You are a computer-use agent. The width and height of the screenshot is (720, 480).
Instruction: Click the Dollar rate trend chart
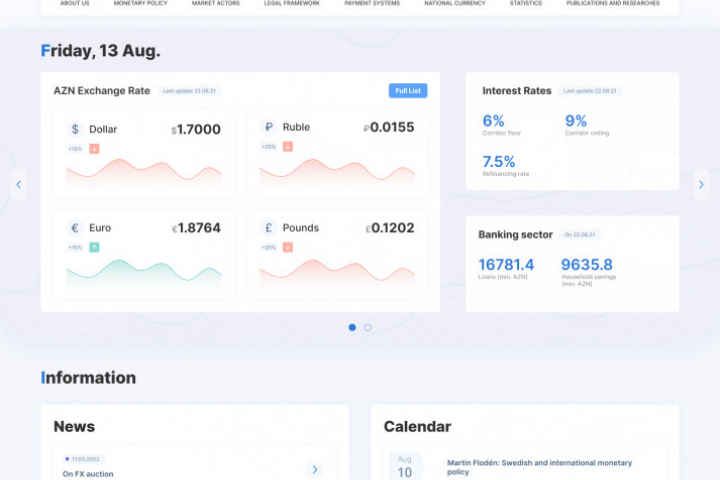(144, 172)
